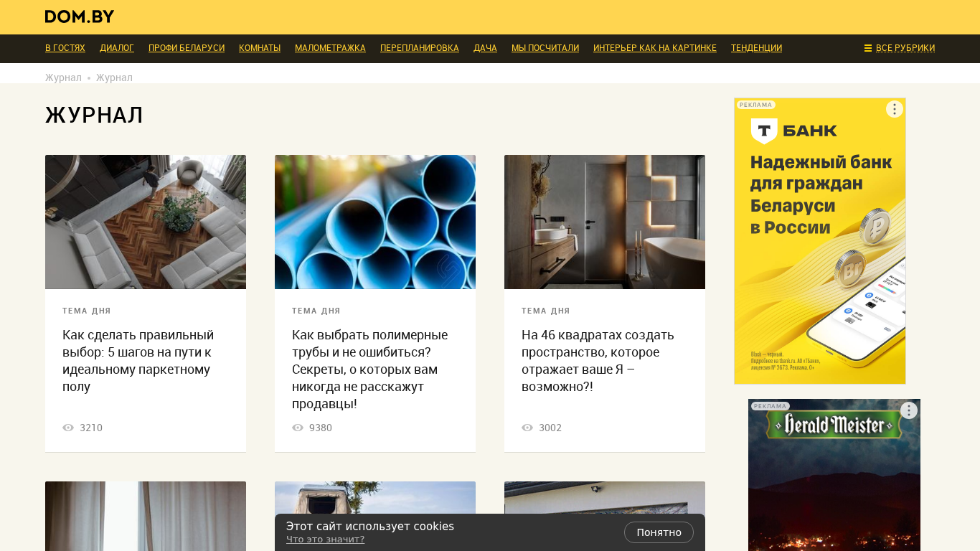Image resolution: width=980 pixels, height=551 pixels.
Task: Click the 3210 view count
Action: 91,428
